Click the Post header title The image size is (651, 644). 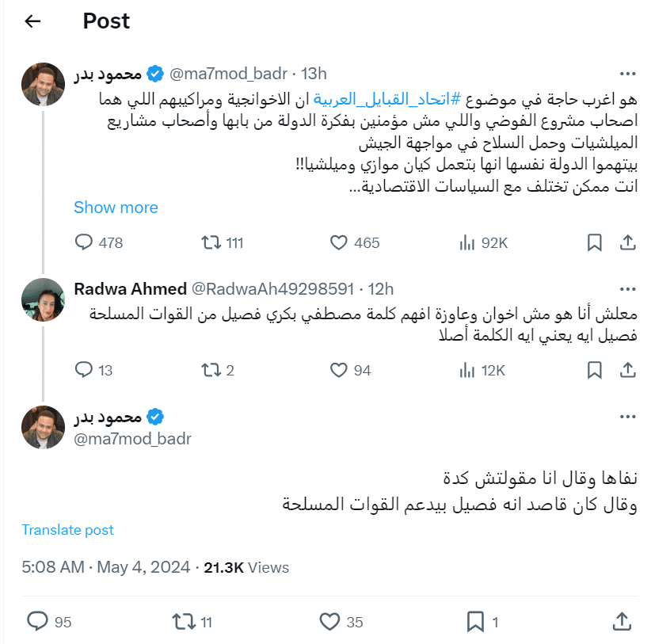106,21
